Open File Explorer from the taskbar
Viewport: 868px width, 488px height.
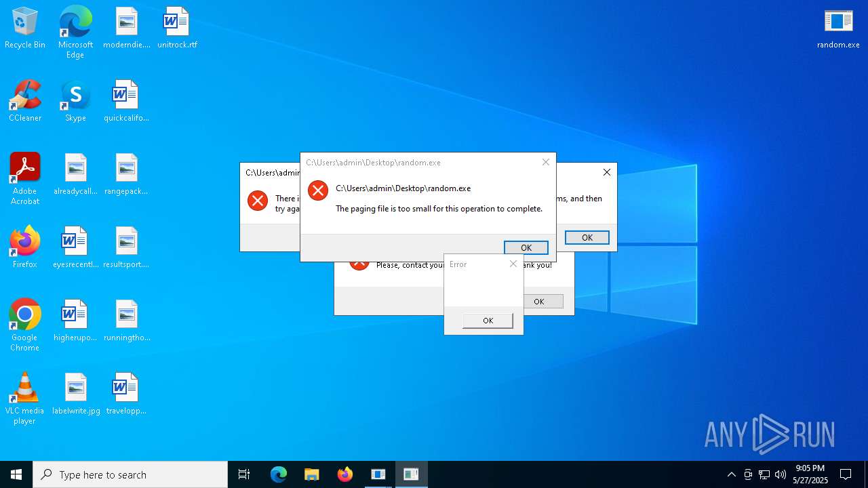point(312,474)
